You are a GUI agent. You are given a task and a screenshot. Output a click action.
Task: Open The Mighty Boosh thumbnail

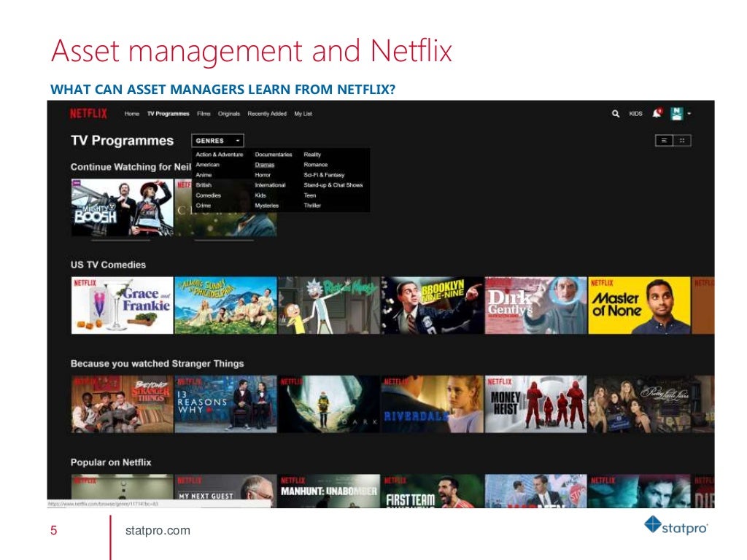pyautogui.click(x=123, y=208)
